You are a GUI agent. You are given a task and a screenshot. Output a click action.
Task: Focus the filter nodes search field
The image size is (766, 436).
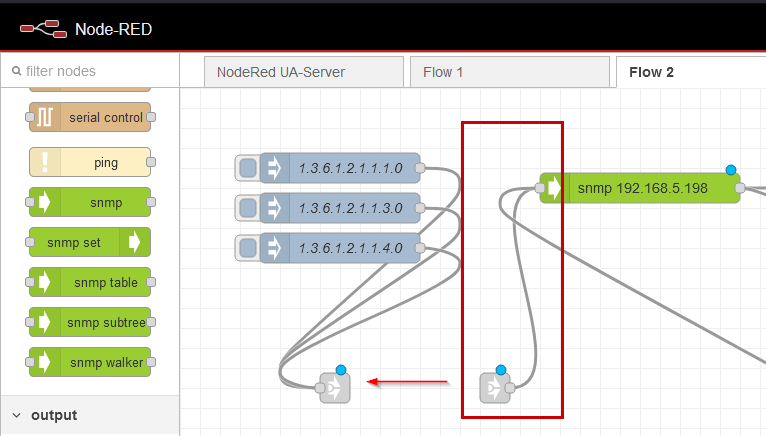coord(90,71)
